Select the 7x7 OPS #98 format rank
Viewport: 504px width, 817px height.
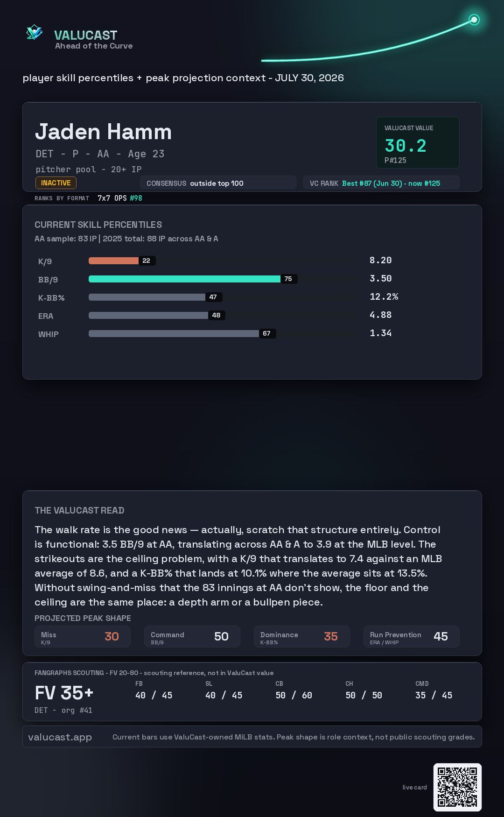click(120, 198)
